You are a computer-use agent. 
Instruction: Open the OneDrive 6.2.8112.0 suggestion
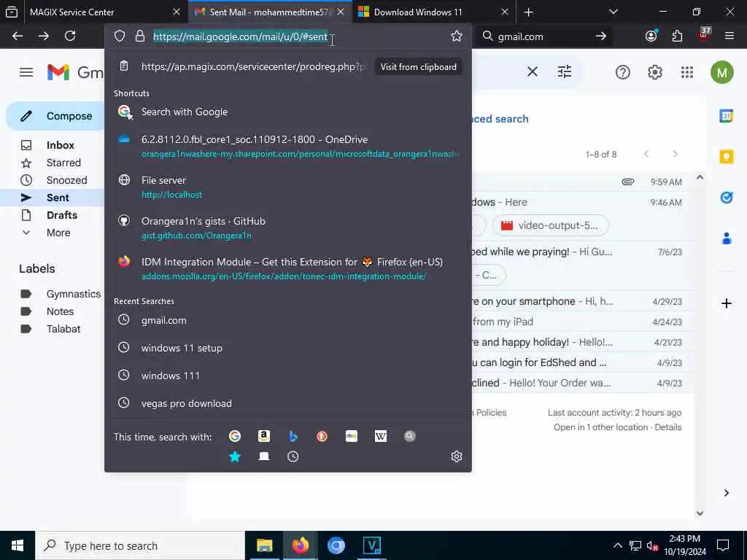(287, 146)
